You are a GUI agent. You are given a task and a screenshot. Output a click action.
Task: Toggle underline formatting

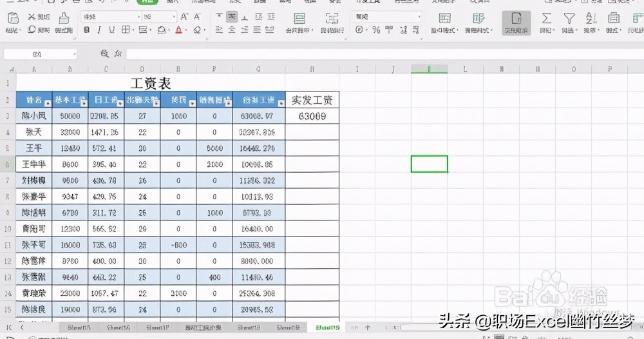pyautogui.click(x=111, y=30)
